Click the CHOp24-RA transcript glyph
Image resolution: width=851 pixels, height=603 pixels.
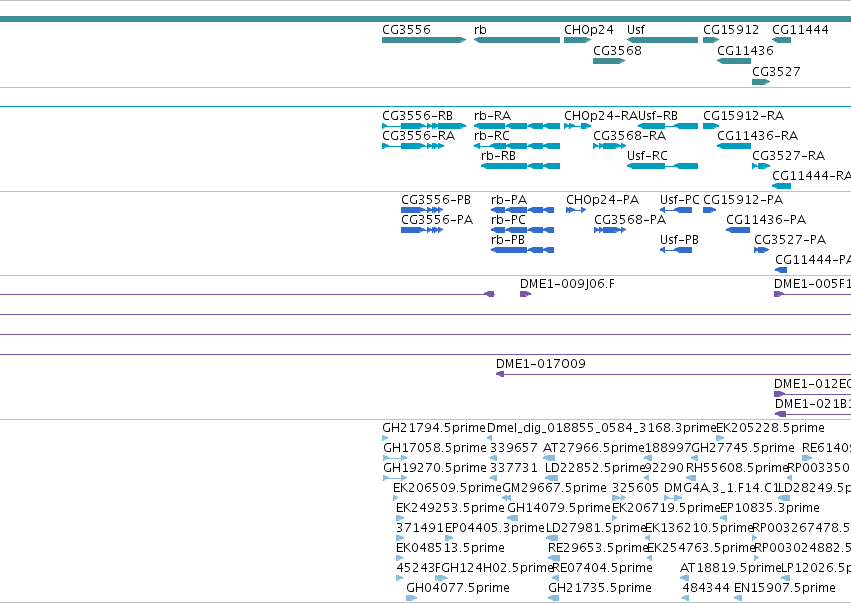[577, 126]
